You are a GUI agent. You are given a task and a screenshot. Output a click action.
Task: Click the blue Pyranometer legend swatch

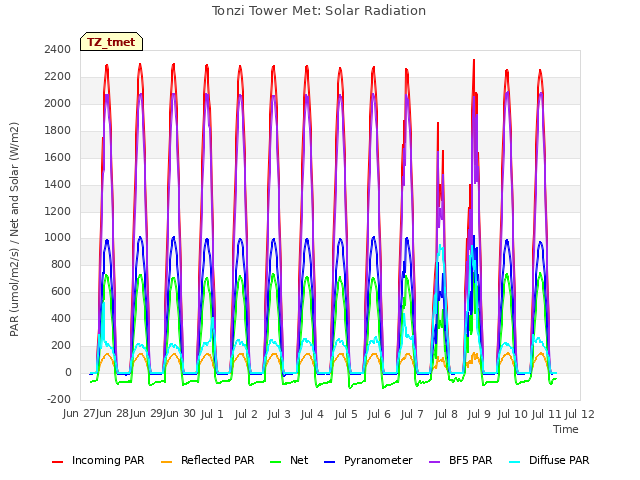329,462
